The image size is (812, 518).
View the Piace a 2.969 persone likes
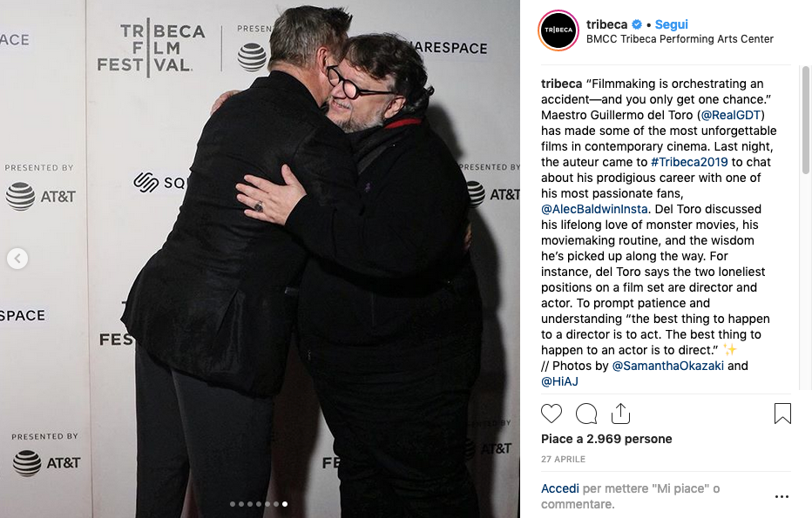click(x=606, y=439)
